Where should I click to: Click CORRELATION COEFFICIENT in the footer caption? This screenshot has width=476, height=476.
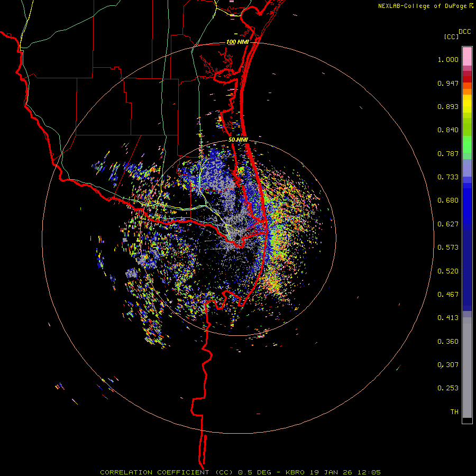coord(155,472)
